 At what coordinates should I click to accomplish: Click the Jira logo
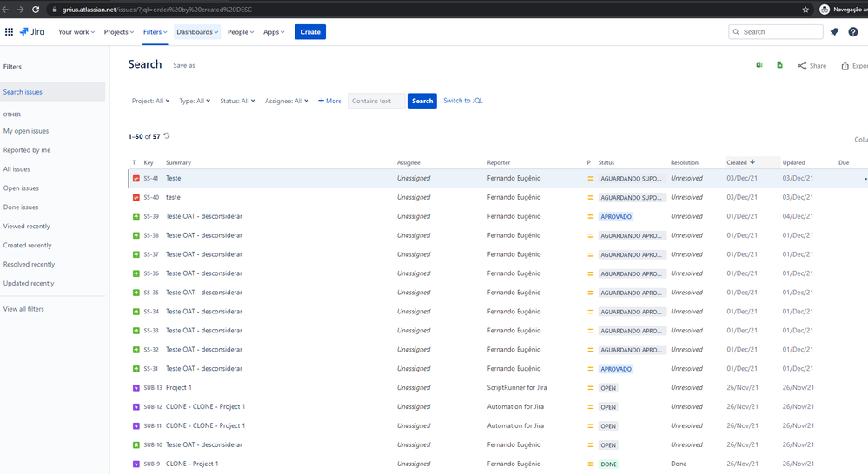pos(31,32)
